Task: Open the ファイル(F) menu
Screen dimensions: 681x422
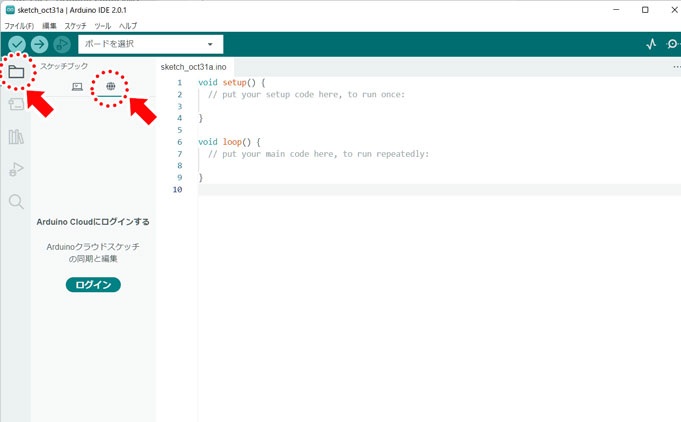Action: coord(19,26)
